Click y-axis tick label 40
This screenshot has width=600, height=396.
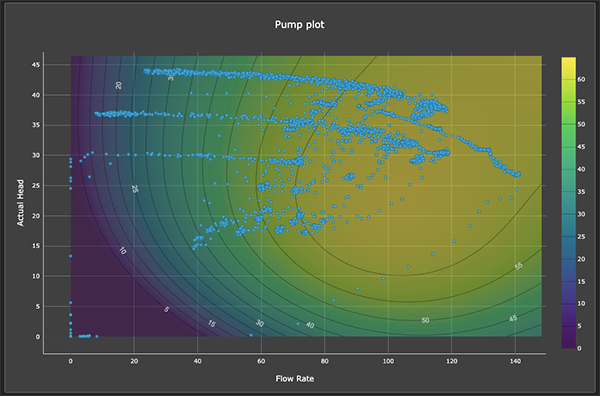click(x=36, y=95)
